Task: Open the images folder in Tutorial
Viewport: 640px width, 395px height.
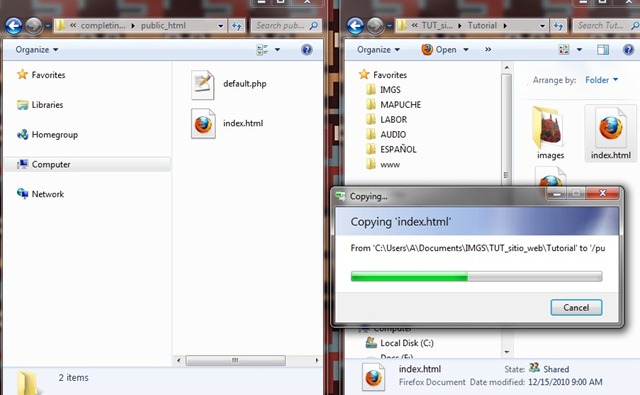Action: [x=550, y=133]
